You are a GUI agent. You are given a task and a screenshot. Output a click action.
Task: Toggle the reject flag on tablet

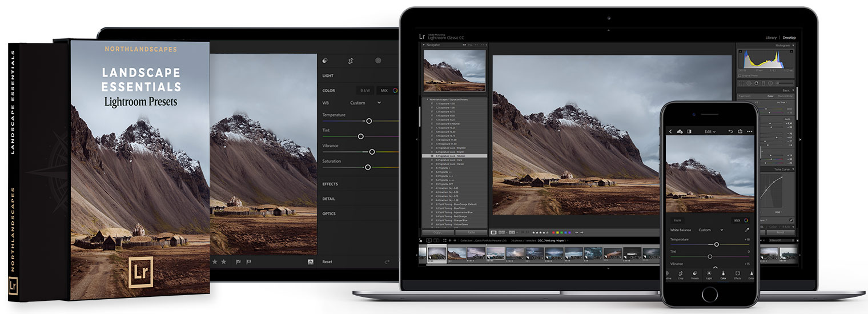(x=248, y=261)
